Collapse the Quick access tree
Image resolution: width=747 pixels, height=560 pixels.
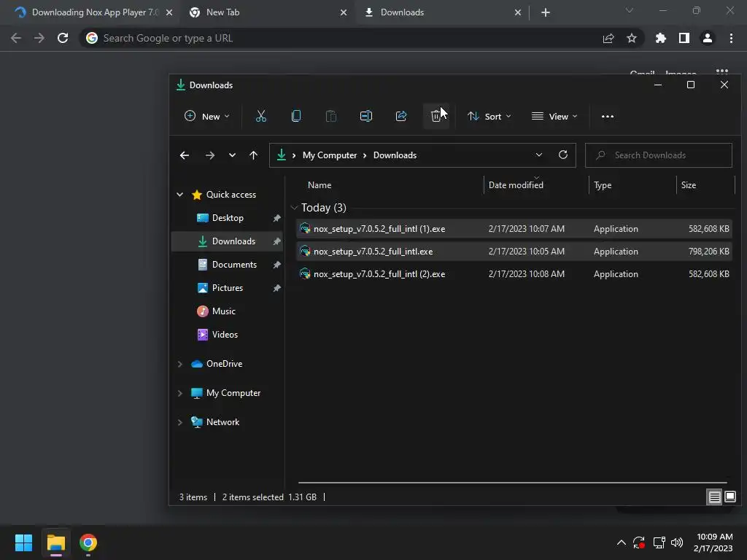point(179,194)
